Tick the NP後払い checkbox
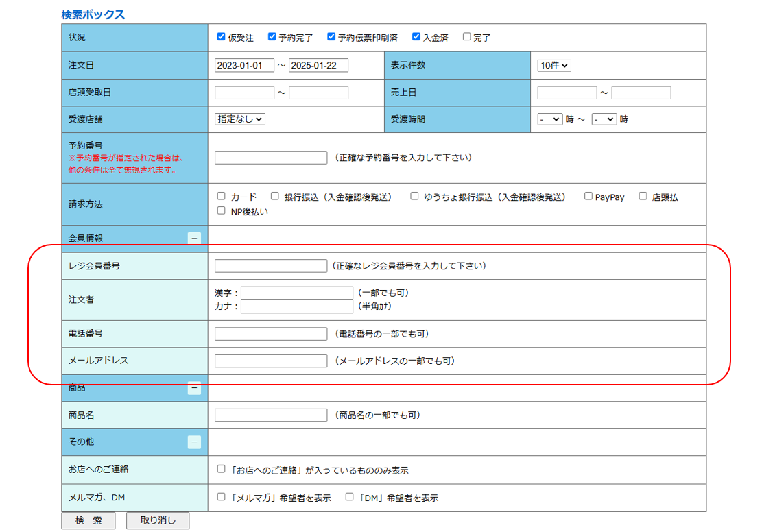 pos(221,210)
